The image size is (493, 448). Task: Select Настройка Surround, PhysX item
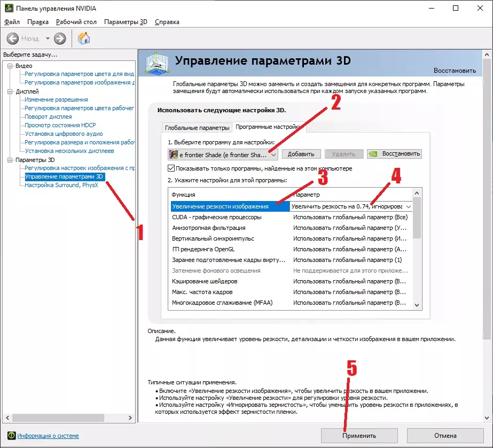pyautogui.click(x=61, y=186)
